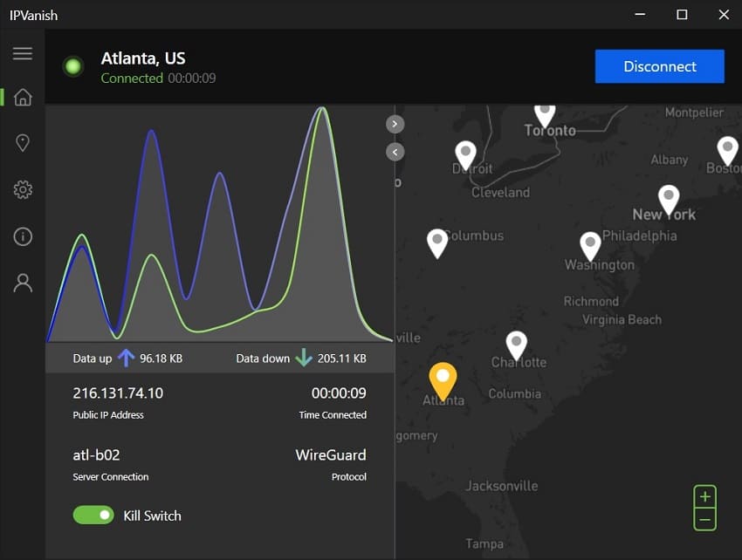This screenshot has width=742, height=560.
Task: Open the Information sidebar icon
Action: click(x=23, y=236)
